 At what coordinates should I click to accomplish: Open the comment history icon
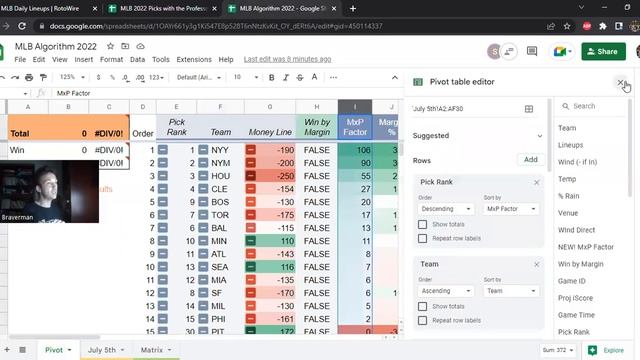(532, 51)
